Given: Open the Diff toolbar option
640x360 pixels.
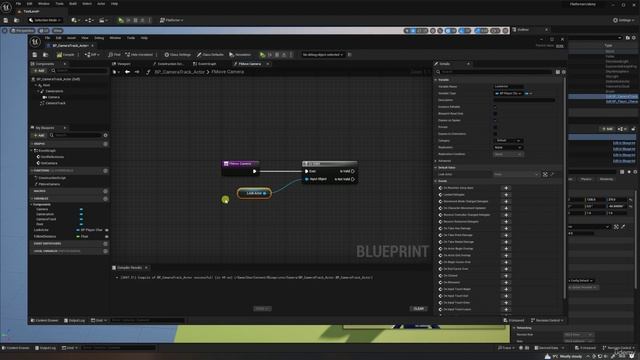Looking at the screenshot, I should (x=91, y=55).
